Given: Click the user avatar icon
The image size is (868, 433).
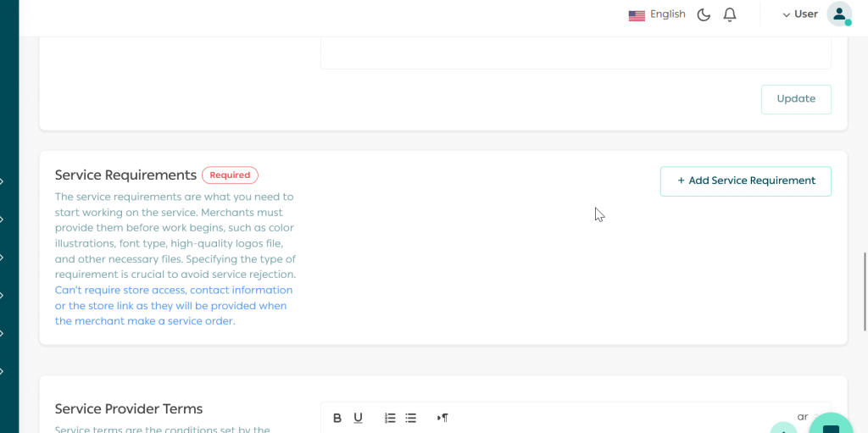Looking at the screenshot, I should click(x=839, y=14).
